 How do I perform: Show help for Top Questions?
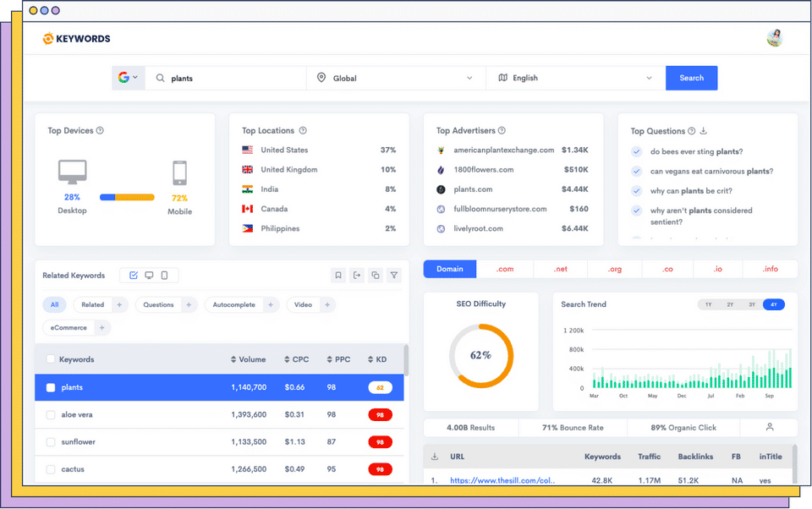point(691,131)
